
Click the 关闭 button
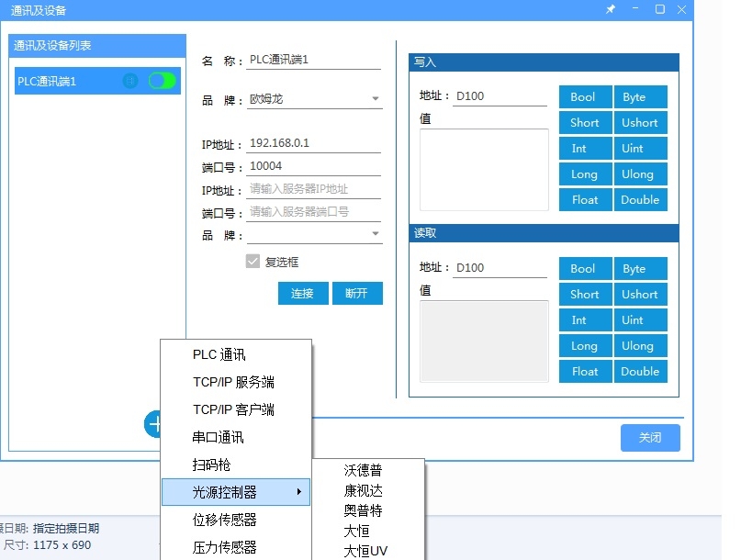[x=650, y=437]
